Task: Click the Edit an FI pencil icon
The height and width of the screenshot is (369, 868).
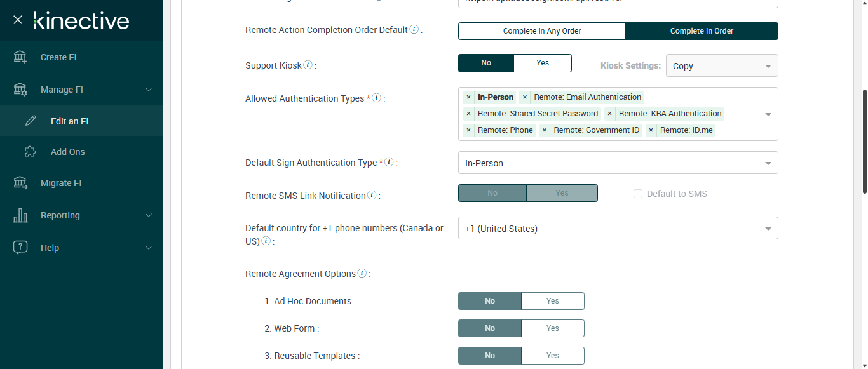Action: (x=31, y=121)
